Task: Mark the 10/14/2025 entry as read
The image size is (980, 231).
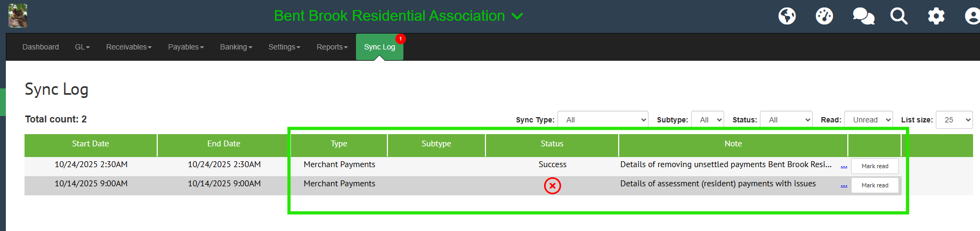Action: click(874, 185)
